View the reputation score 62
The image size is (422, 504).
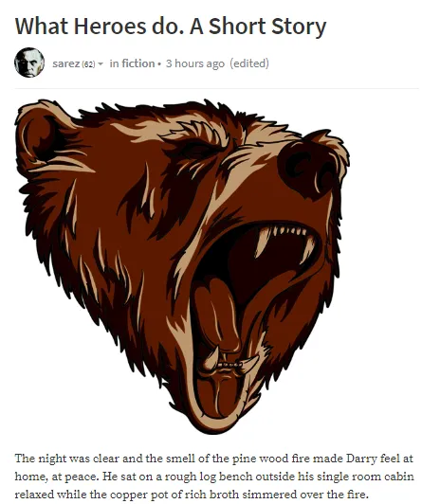88,64
